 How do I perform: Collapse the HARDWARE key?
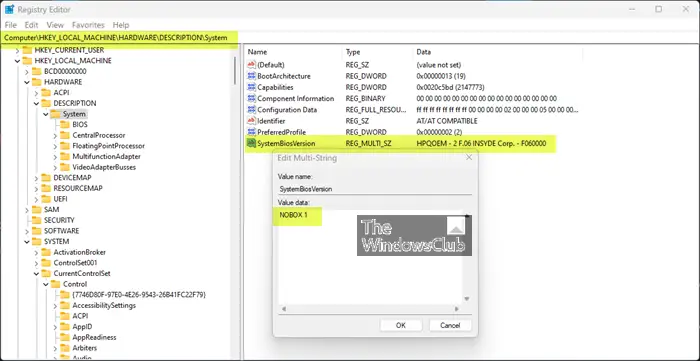point(27,82)
